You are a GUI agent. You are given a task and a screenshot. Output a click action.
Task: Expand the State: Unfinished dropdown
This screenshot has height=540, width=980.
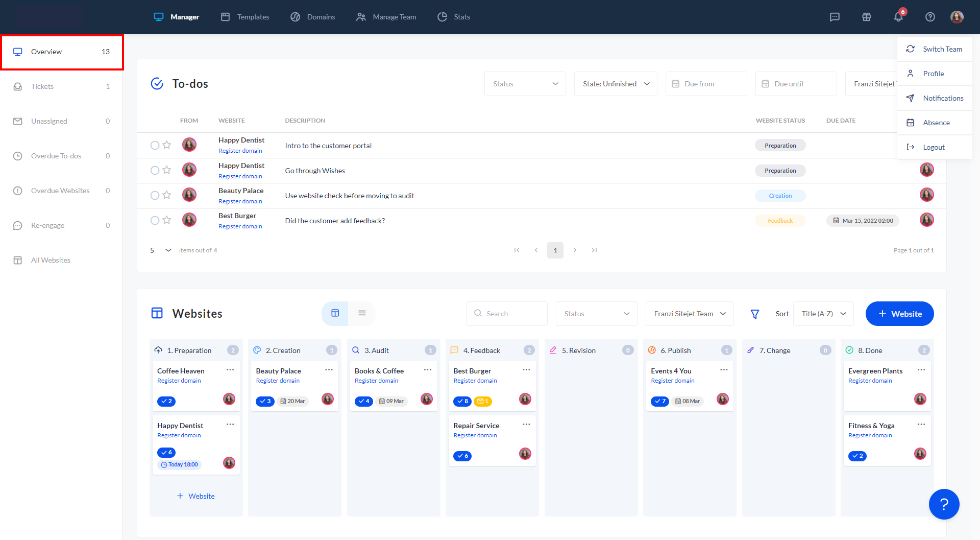(616, 84)
